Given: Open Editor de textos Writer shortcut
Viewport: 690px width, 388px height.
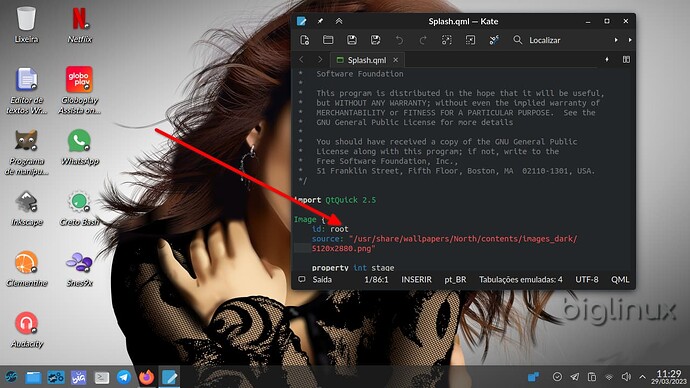Looking at the screenshot, I should tap(26, 91).
